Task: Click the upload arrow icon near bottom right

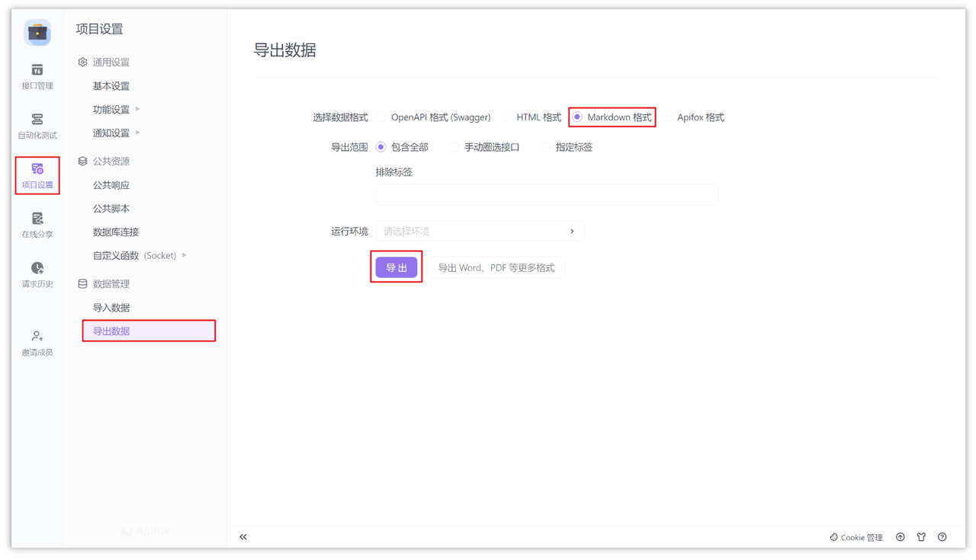Action: pyautogui.click(x=901, y=536)
